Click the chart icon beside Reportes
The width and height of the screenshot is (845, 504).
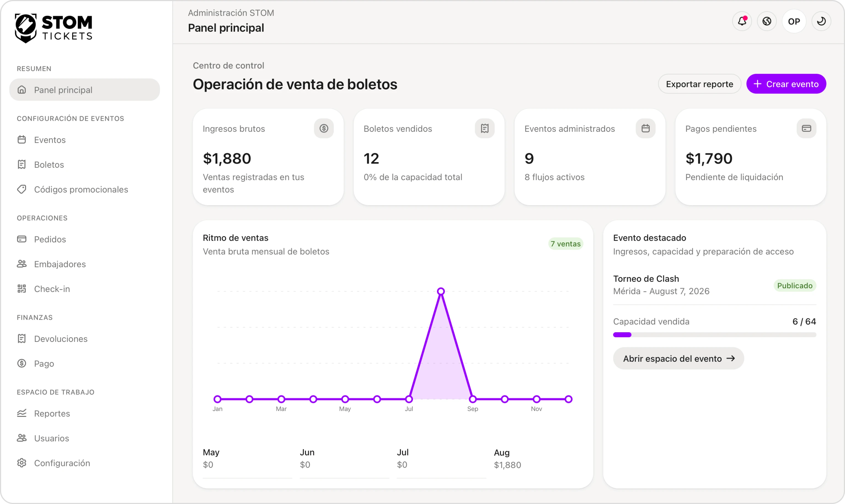pos(22,413)
